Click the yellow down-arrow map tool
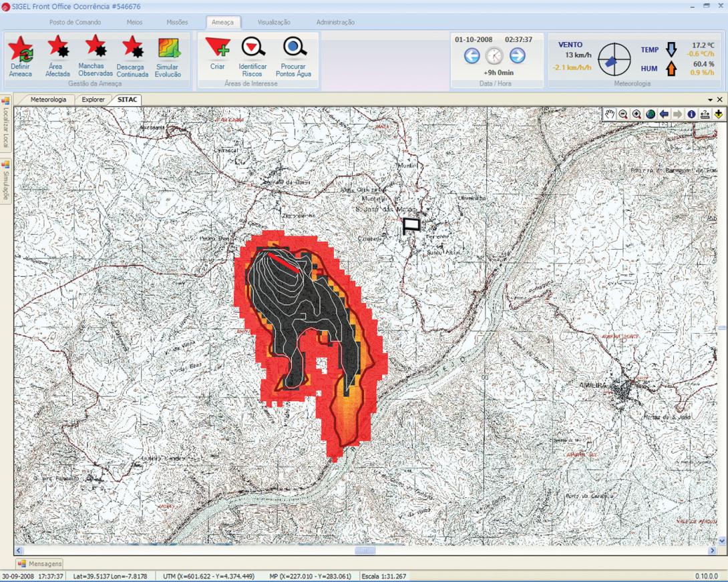 pyautogui.click(x=718, y=114)
